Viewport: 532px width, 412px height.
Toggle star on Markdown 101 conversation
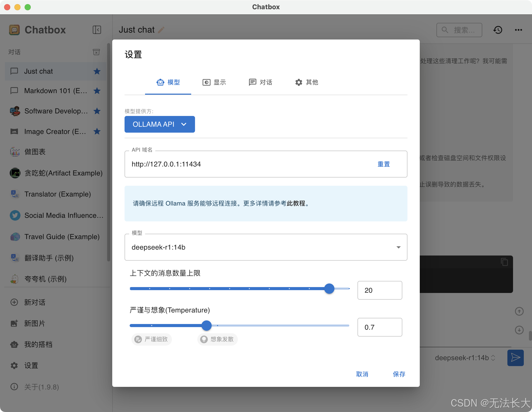click(97, 91)
